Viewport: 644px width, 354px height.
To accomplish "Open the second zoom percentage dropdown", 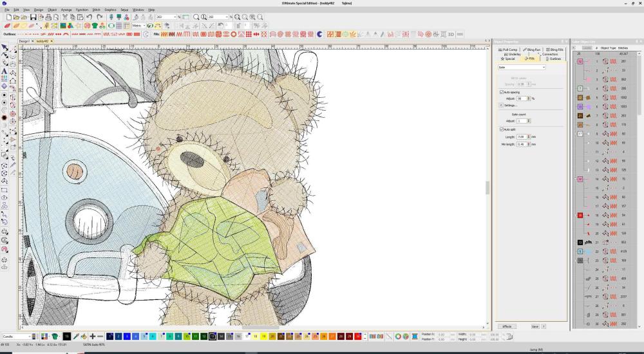I will (x=227, y=17).
